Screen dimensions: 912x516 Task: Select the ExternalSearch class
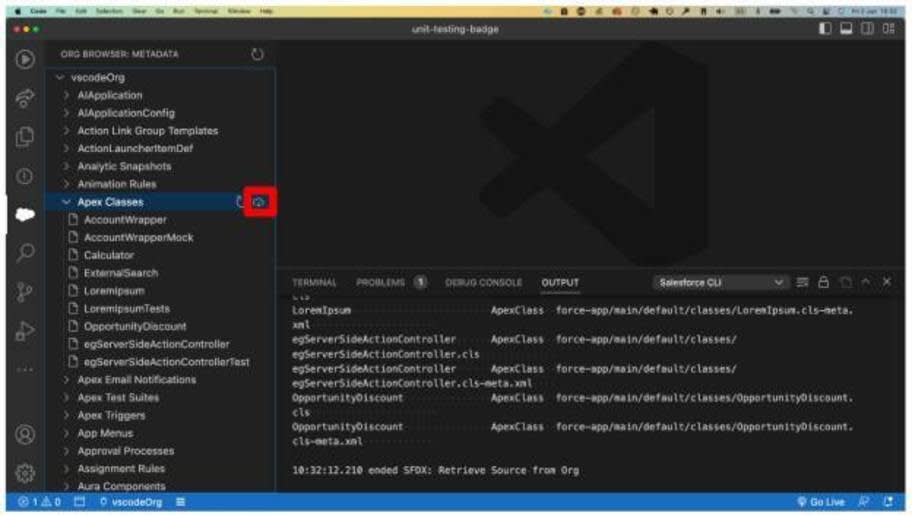click(x=161, y=273)
